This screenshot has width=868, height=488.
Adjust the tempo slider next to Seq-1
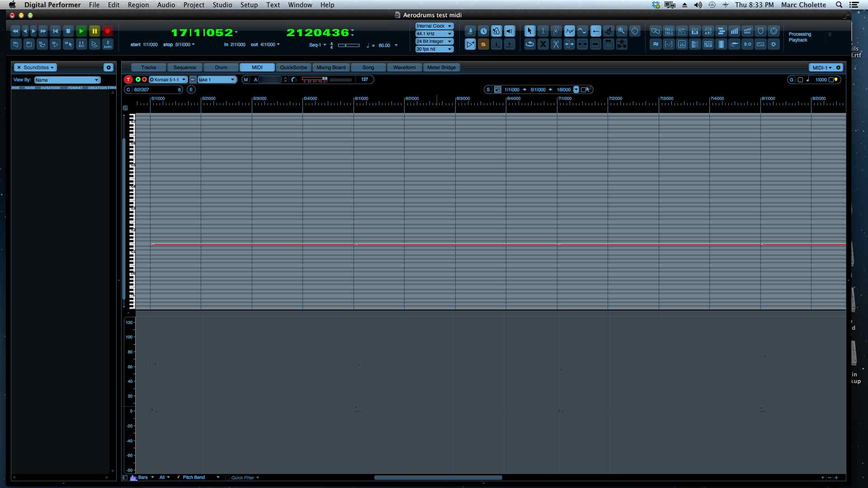[x=349, y=45]
